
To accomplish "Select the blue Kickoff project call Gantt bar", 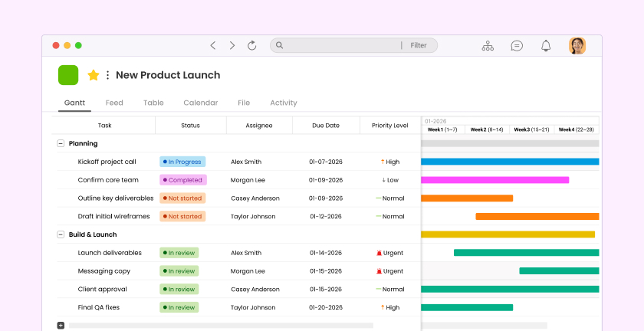I will click(x=510, y=162).
